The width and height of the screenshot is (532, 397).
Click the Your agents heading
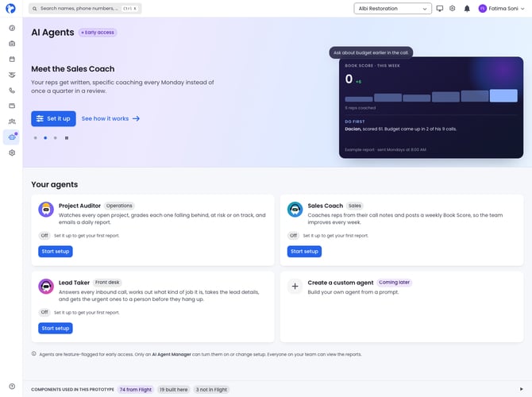coord(55,184)
